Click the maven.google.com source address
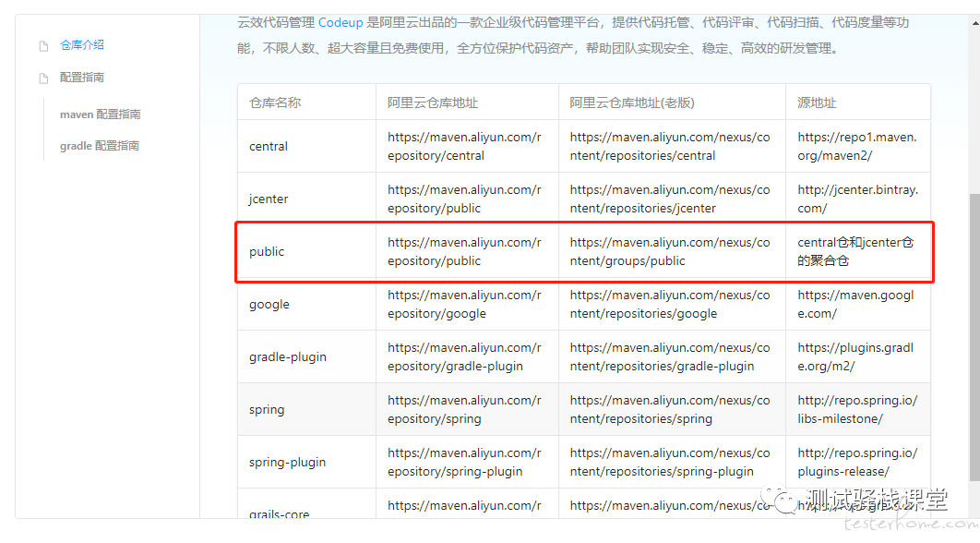The width and height of the screenshot is (980, 543). click(855, 304)
